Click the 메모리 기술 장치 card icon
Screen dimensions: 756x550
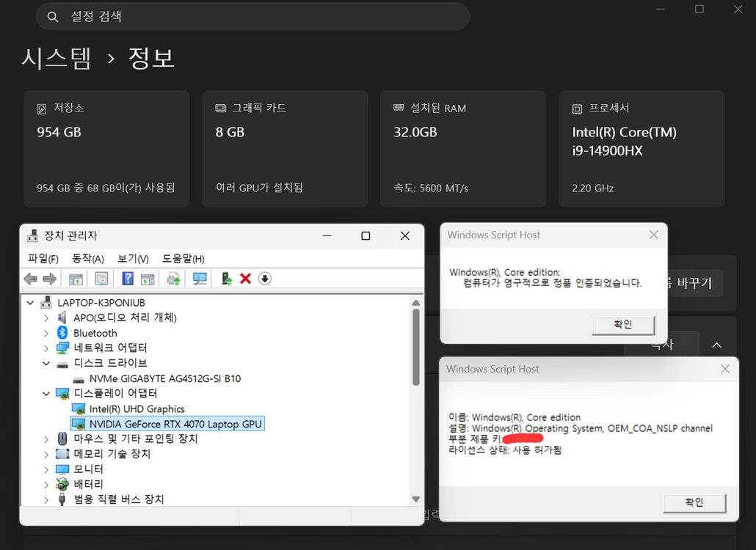pyautogui.click(x=62, y=454)
